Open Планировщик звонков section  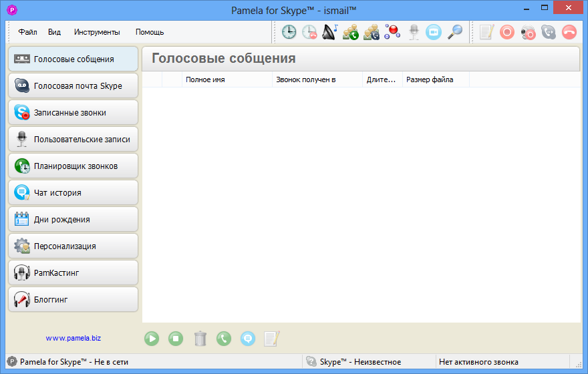pos(73,166)
